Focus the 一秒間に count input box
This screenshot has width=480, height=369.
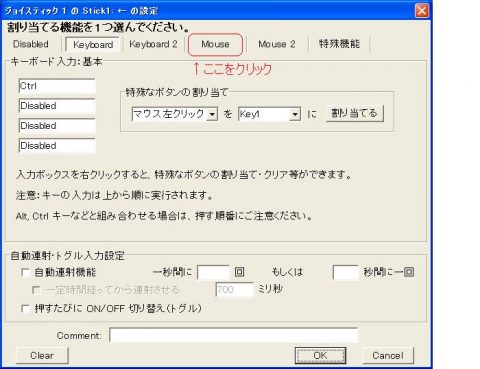tap(214, 272)
